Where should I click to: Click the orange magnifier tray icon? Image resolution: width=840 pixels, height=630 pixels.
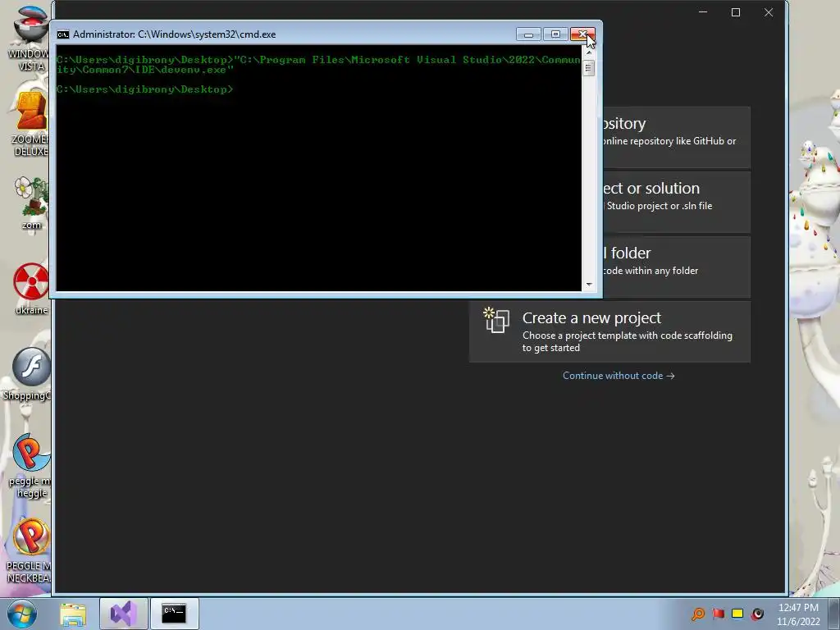pos(698,614)
